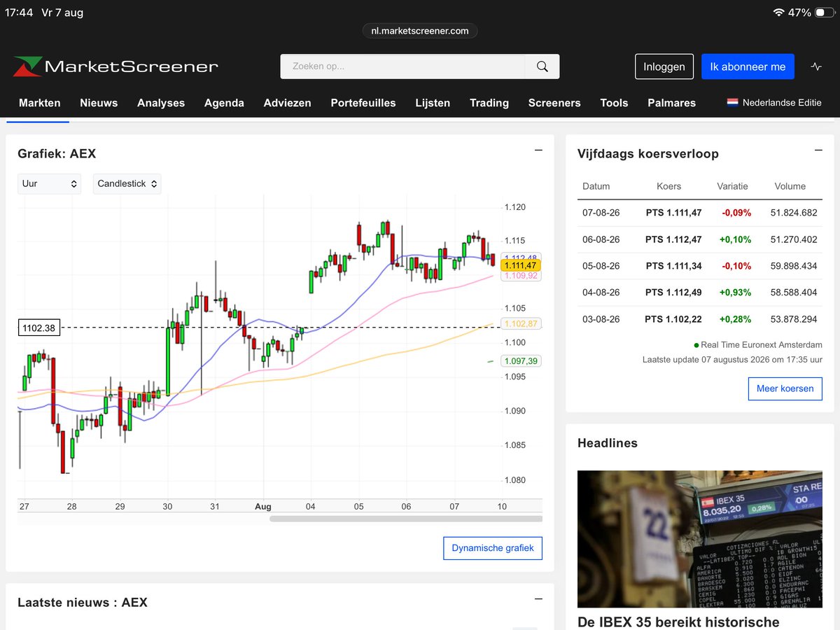Tap the battery status icon
This screenshot has width=840, height=630.
(x=825, y=13)
